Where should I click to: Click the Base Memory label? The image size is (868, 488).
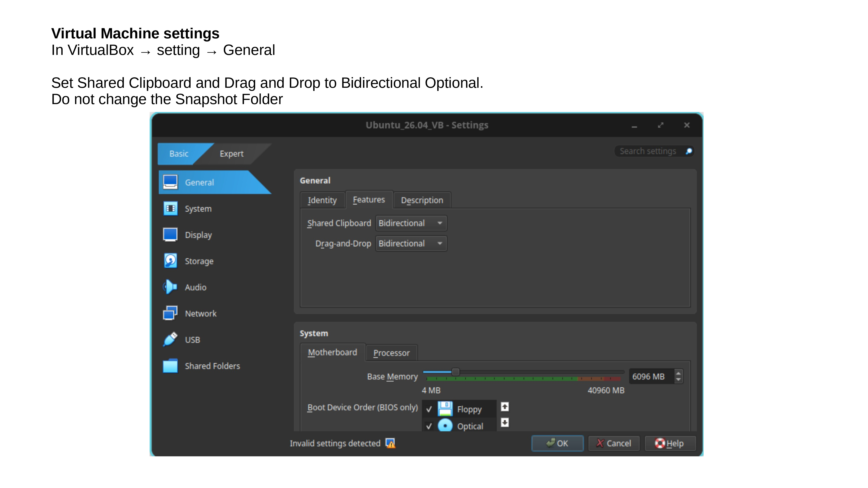click(392, 376)
